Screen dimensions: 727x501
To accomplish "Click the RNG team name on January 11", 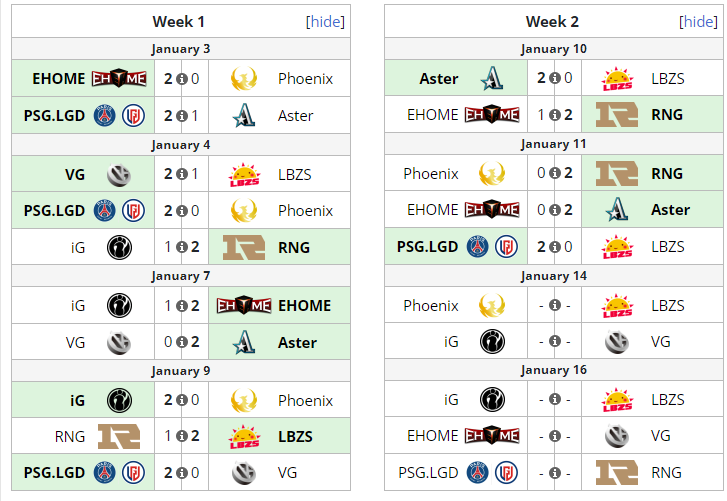I will (x=667, y=173).
